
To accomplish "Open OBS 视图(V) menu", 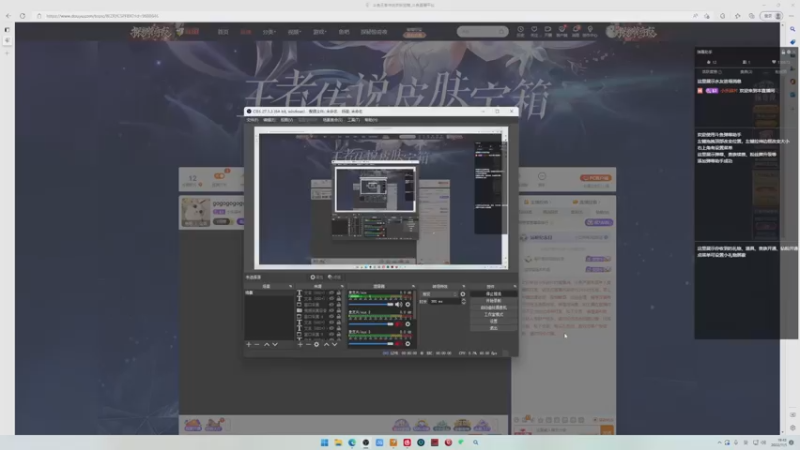I will [x=287, y=120].
